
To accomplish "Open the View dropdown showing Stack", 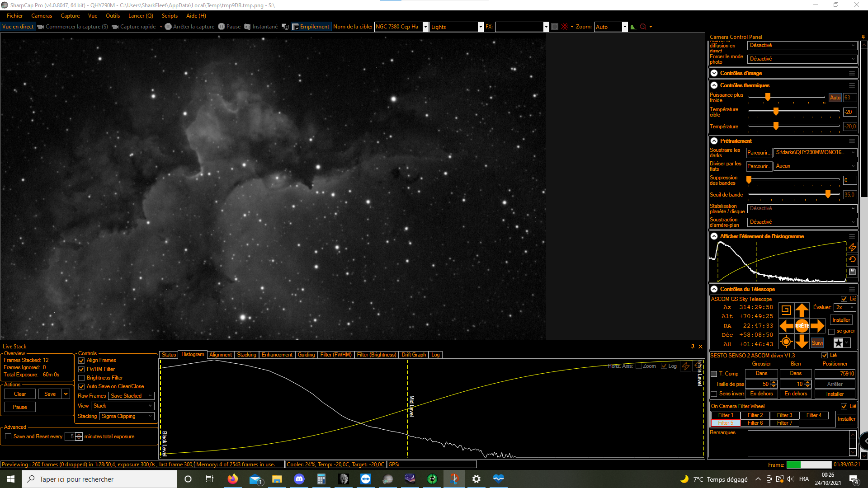I will pos(123,406).
